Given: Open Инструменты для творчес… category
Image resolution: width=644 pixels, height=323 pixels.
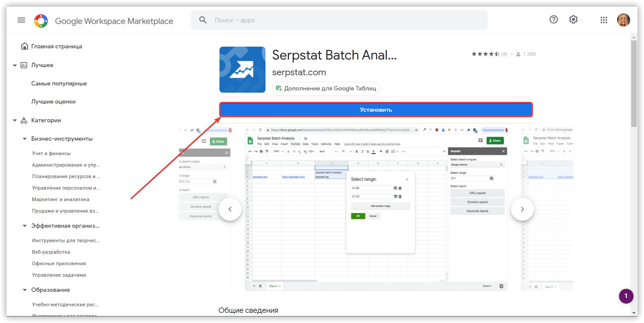Looking at the screenshot, I should (x=66, y=241).
